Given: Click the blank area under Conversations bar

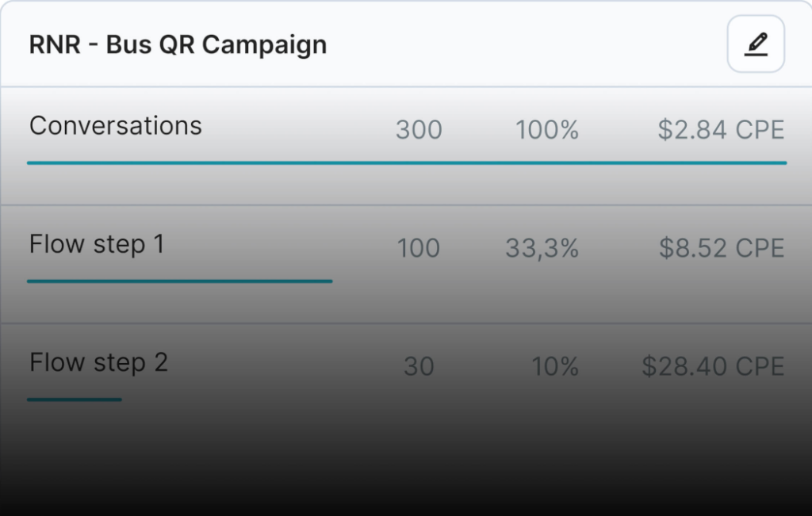Looking at the screenshot, I should point(406,185).
